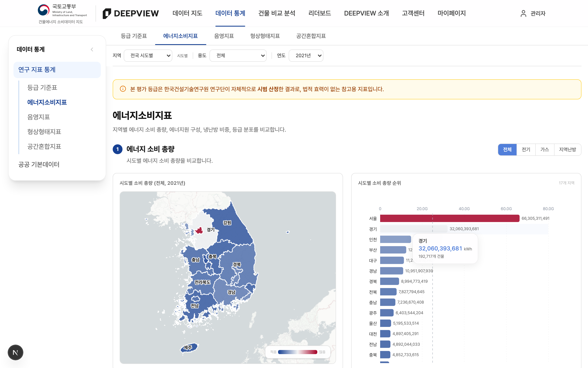The height and width of the screenshot is (368, 588).
Task: Switch to the 등급 기준표 top tab
Action: [x=134, y=36]
